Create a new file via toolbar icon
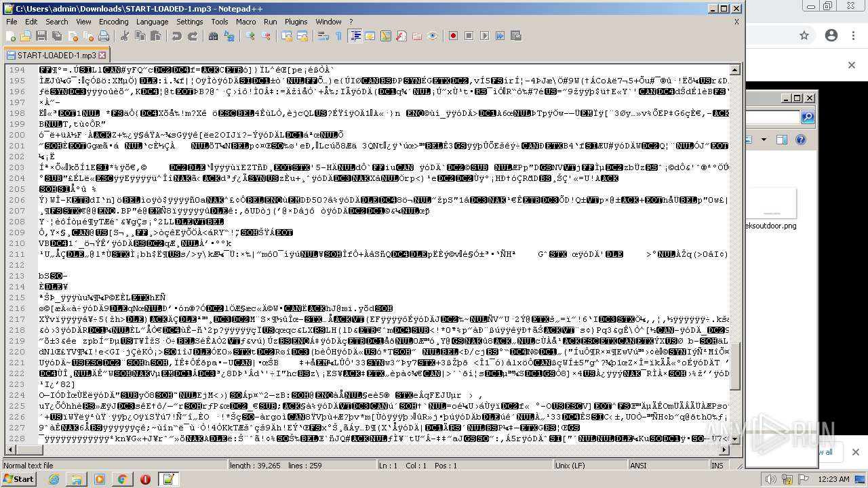 [x=11, y=36]
